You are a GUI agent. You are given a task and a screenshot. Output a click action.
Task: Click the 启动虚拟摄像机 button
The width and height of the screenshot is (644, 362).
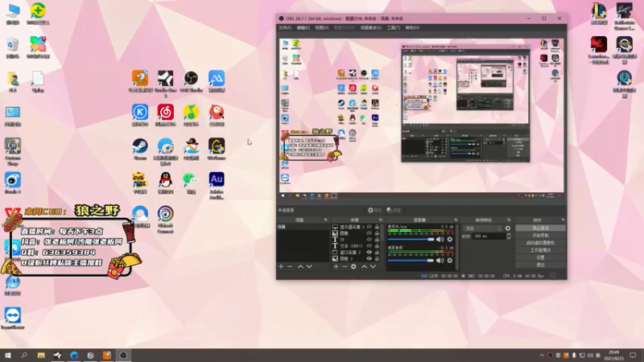tap(540, 243)
